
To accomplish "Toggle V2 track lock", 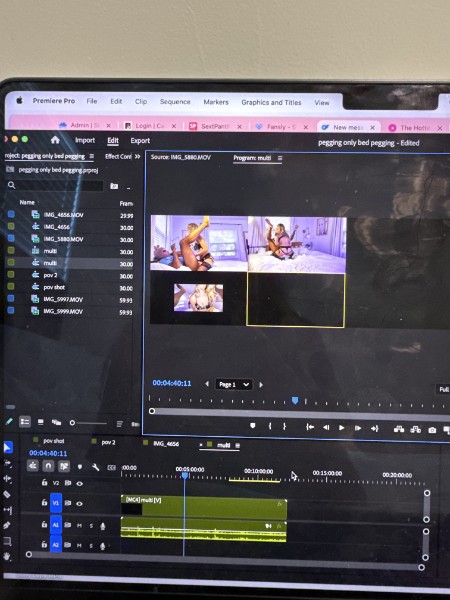I will click(x=44, y=483).
